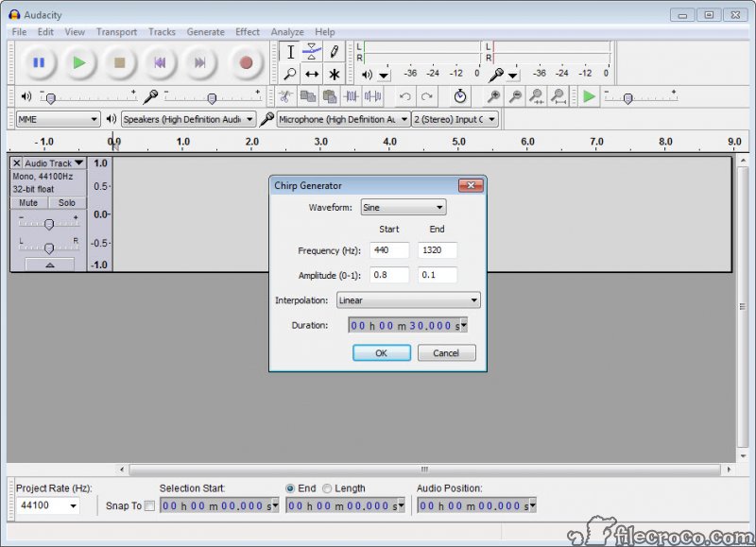Image resolution: width=756 pixels, height=547 pixels.
Task: Click the output volume slider handle
Action: coord(50,98)
